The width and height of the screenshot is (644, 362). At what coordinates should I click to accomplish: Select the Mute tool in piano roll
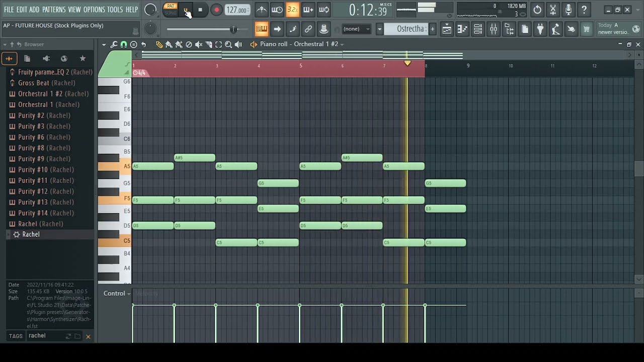point(199,44)
